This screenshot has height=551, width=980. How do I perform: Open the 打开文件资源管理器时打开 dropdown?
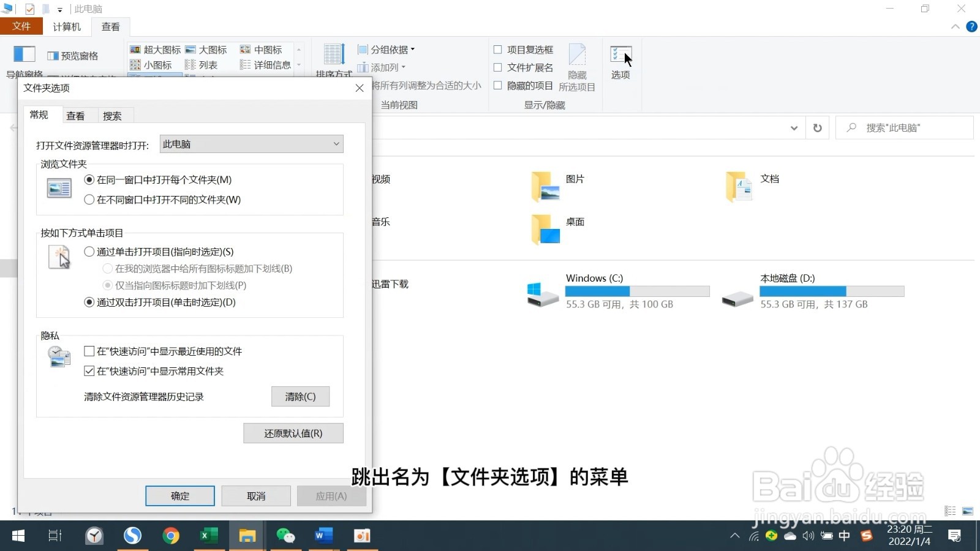[x=251, y=144]
